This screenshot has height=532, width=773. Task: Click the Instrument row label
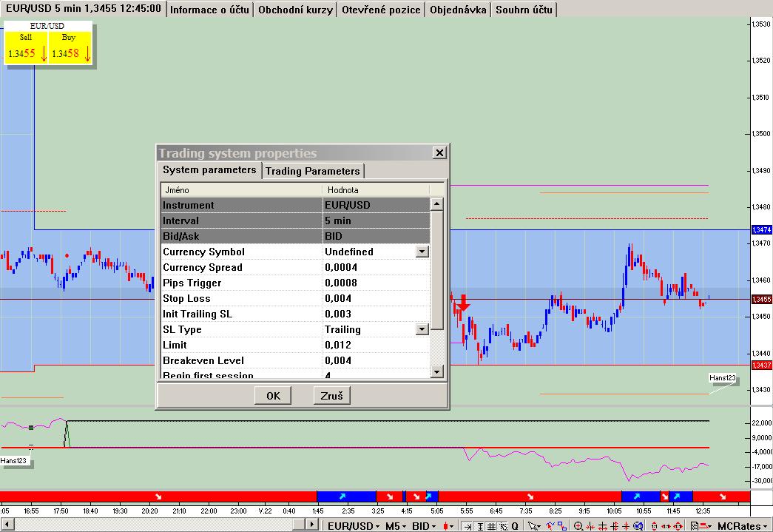(189, 205)
